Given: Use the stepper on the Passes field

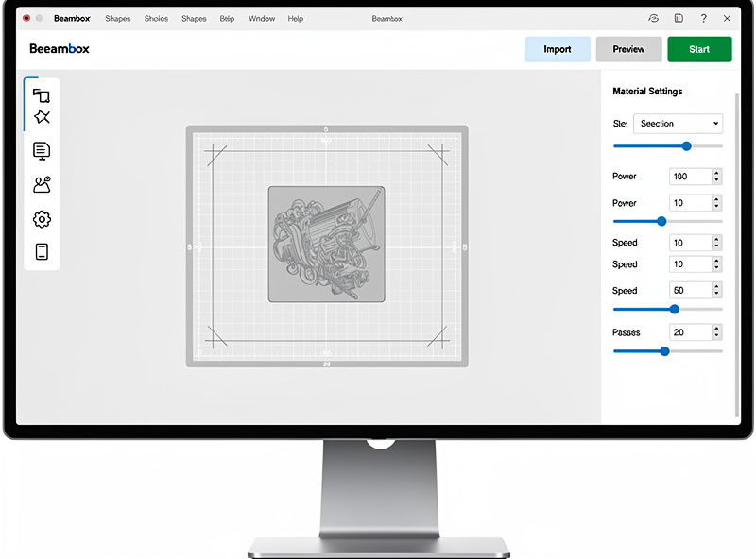Looking at the screenshot, I should pyautogui.click(x=717, y=332).
